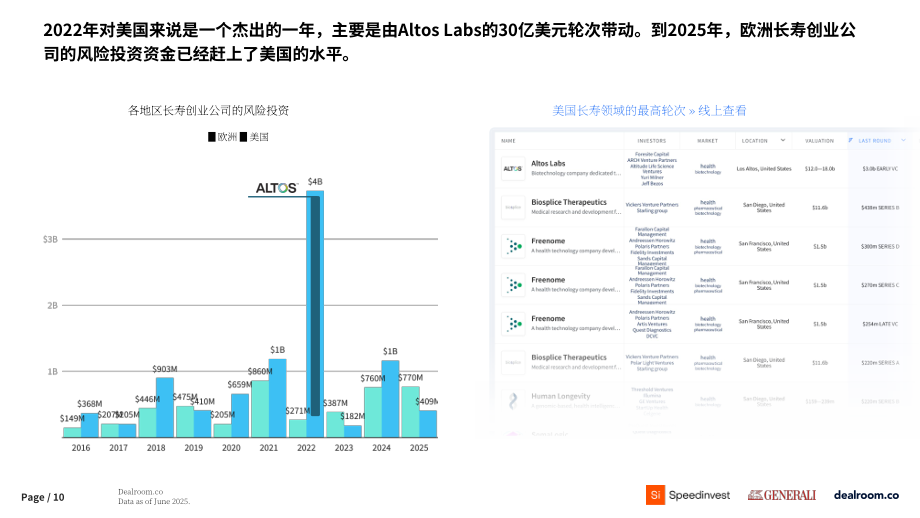Select the NAME column header

pos(508,141)
